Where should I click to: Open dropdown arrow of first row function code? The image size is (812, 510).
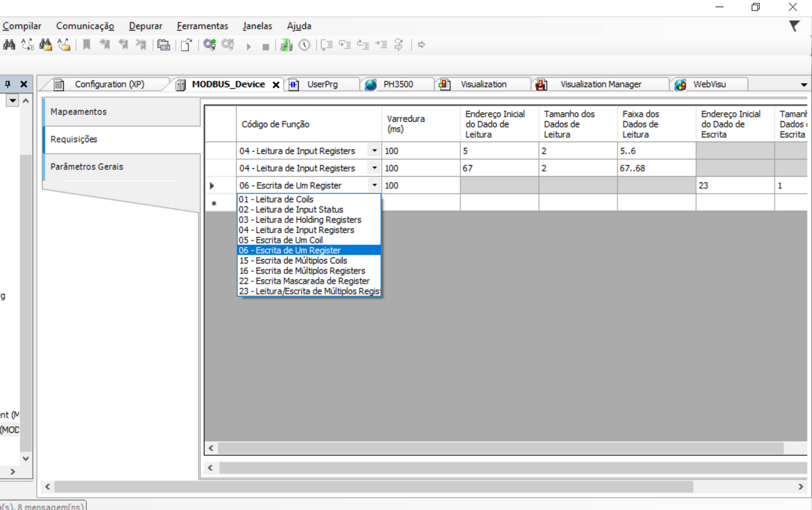click(x=374, y=151)
